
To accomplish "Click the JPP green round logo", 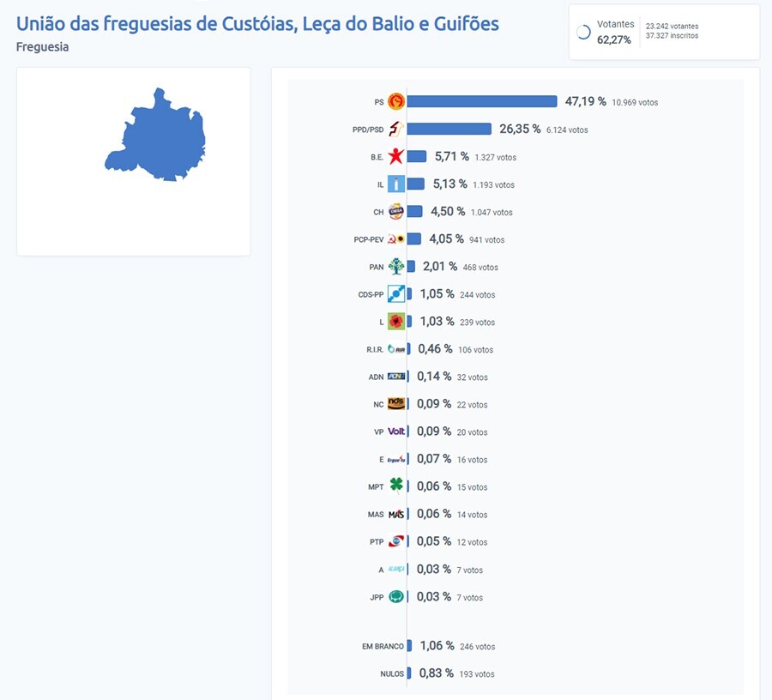I will coord(395,597).
